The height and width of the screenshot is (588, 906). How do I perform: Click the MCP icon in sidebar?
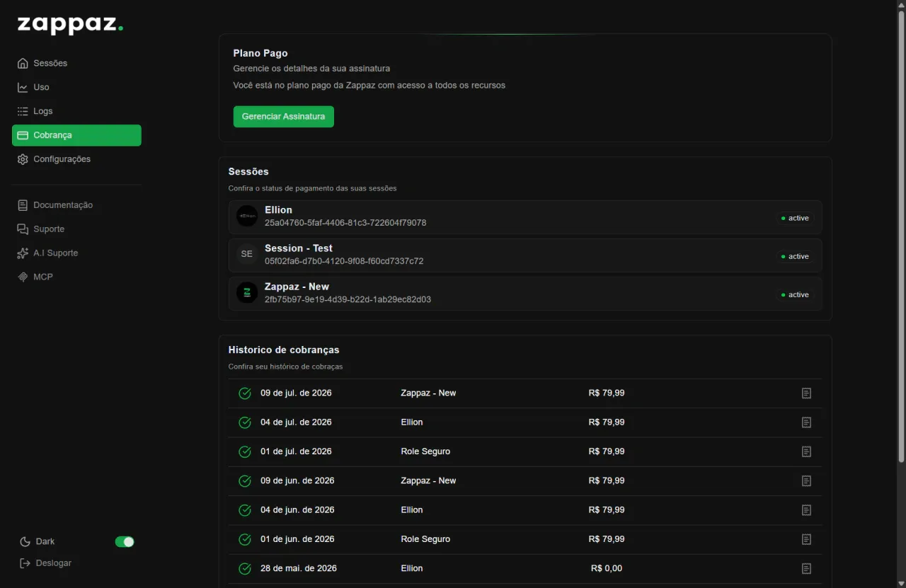click(x=23, y=277)
